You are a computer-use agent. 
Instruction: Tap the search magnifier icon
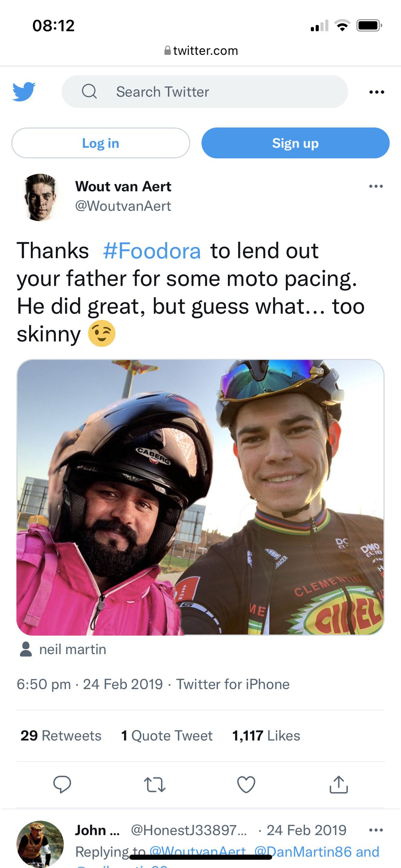89,91
